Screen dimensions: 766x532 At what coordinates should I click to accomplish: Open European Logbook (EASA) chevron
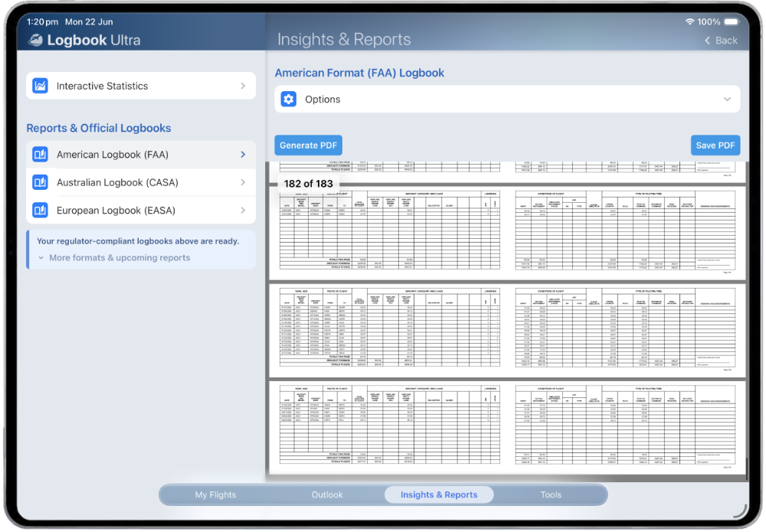pyautogui.click(x=243, y=211)
